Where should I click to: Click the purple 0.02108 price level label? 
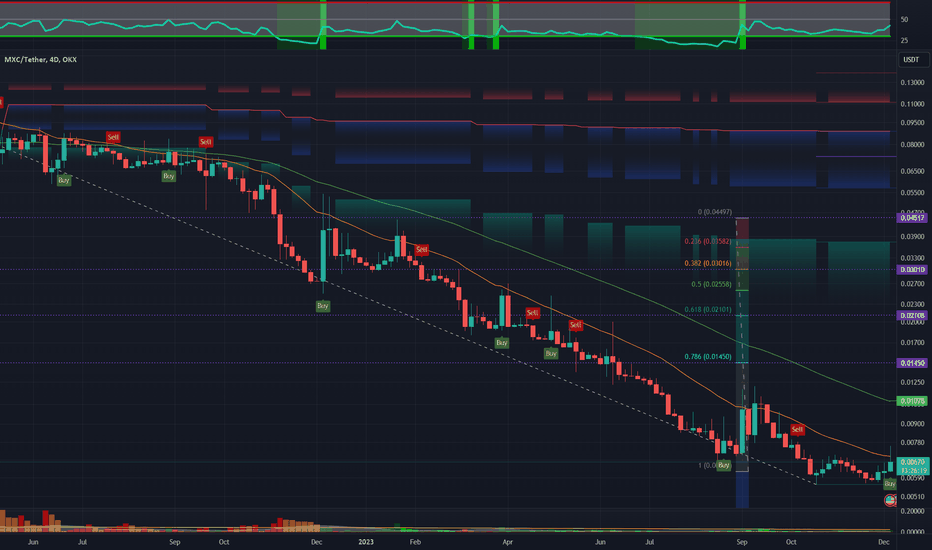pos(912,316)
